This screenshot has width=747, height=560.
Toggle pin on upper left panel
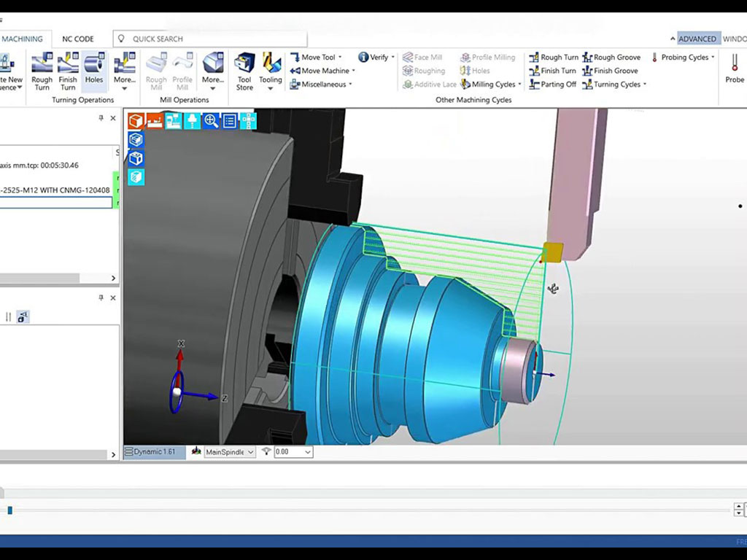click(x=101, y=118)
